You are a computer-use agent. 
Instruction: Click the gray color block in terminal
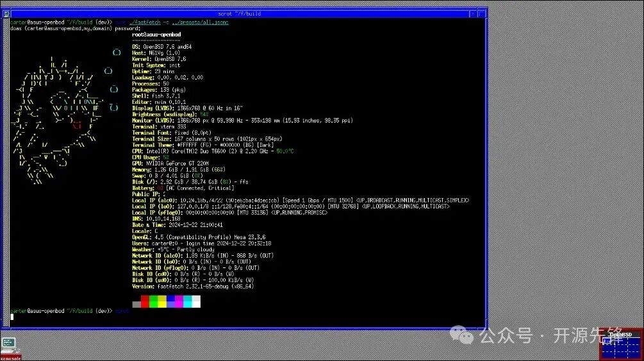(136, 305)
